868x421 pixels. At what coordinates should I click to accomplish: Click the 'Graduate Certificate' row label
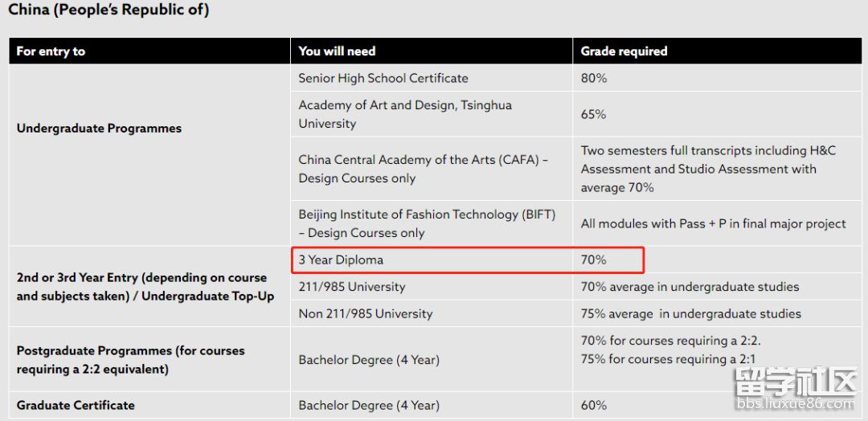tap(76, 406)
